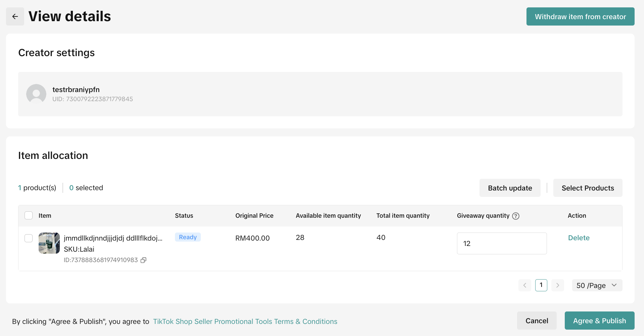Select page number 1 in pagination

[541, 285]
